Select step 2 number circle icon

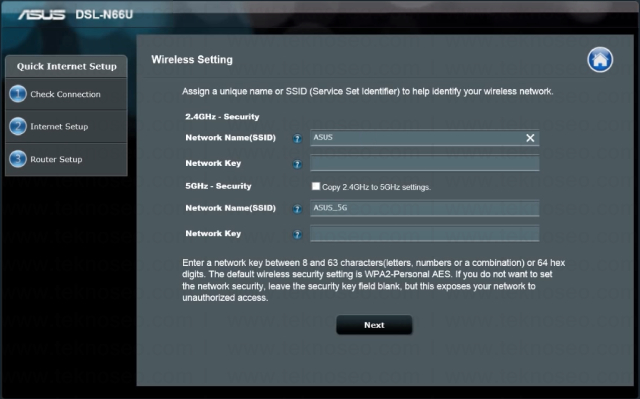[x=18, y=126]
